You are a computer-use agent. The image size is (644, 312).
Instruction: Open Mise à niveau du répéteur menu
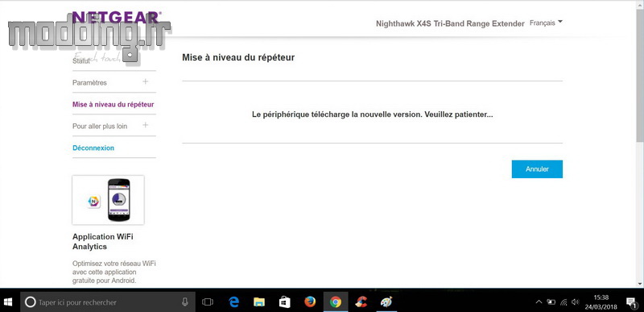click(114, 105)
